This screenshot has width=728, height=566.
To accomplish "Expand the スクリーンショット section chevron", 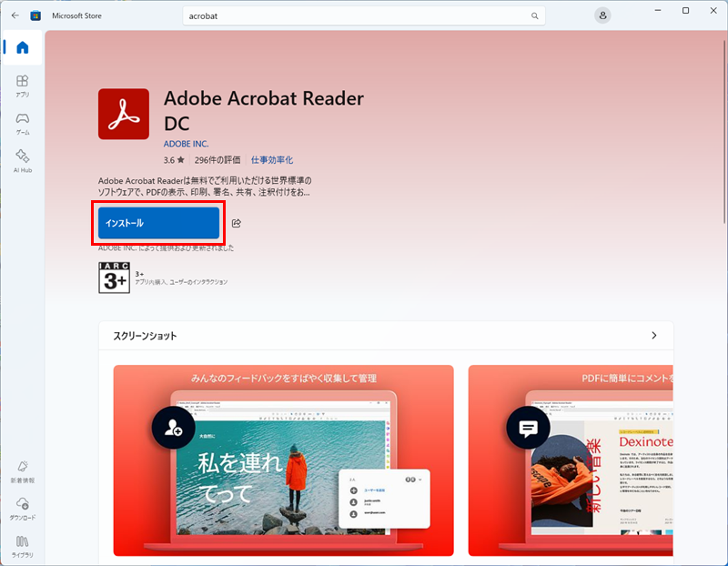I will tap(653, 336).
